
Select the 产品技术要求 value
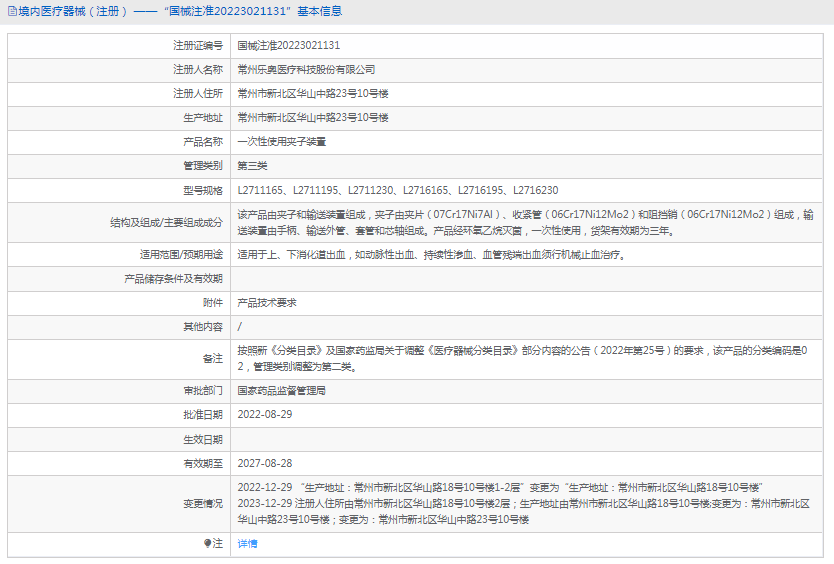pyautogui.click(x=267, y=303)
